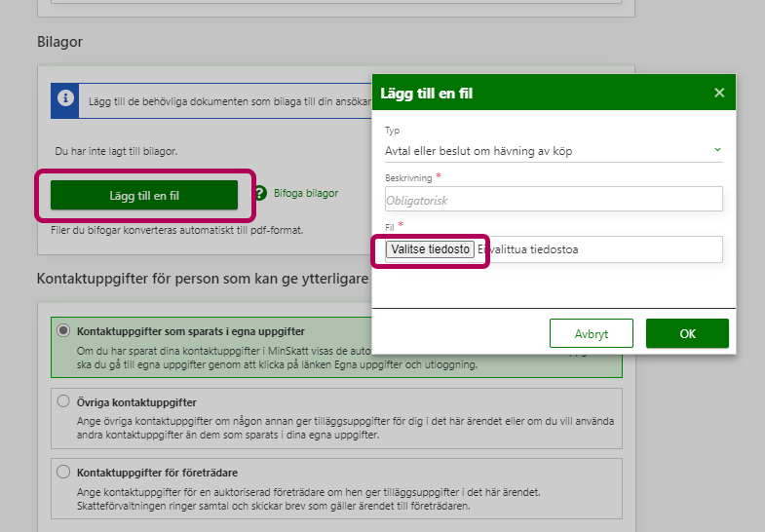Click the blue info icon under Bilagor
This screenshot has height=532, width=765.
tap(64, 99)
